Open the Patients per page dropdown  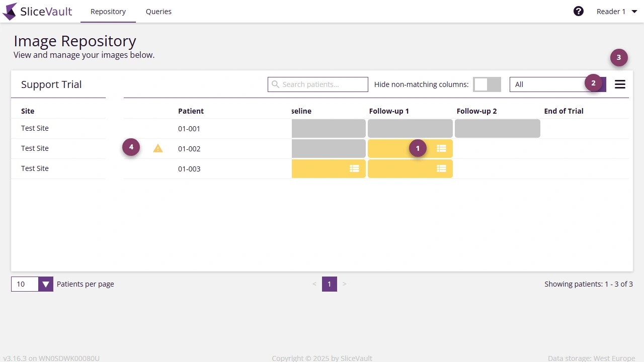[x=46, y=284]
